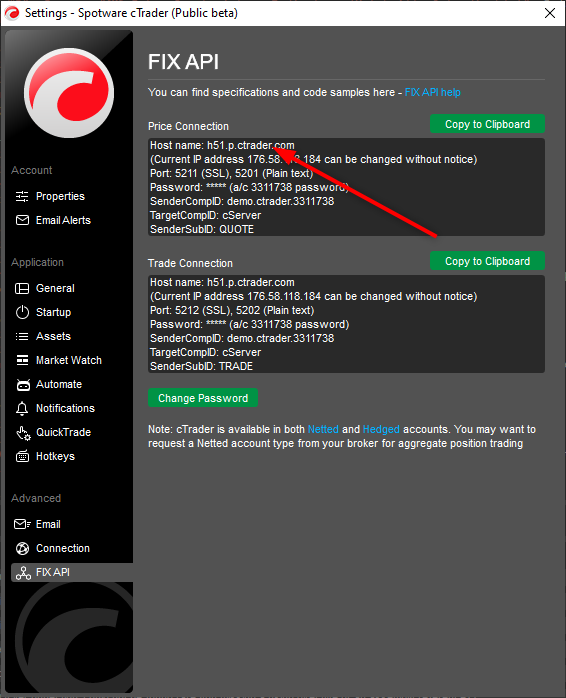Copy Trade Connection details to clipboard
Screen dimensions: 566x698
pos(487,261)
